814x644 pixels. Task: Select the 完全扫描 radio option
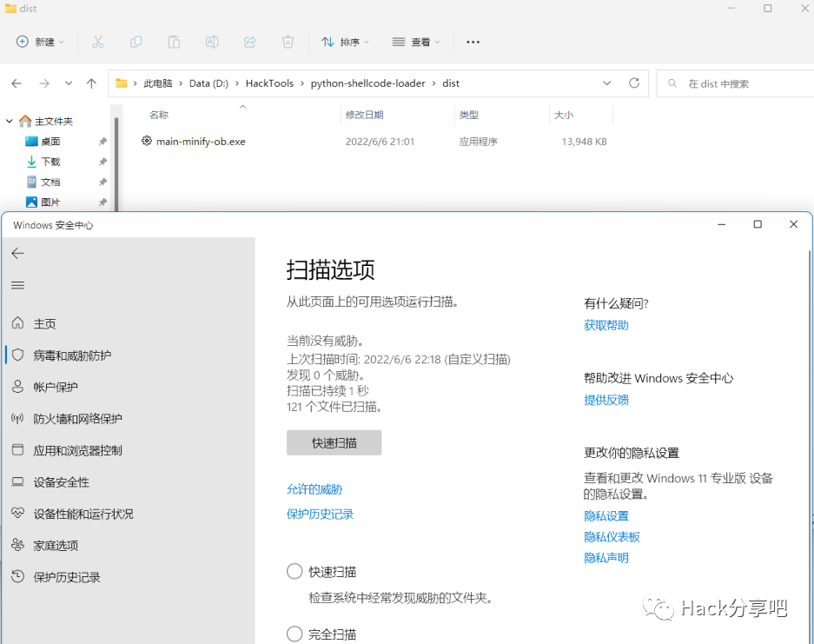[x=294, y=634]
